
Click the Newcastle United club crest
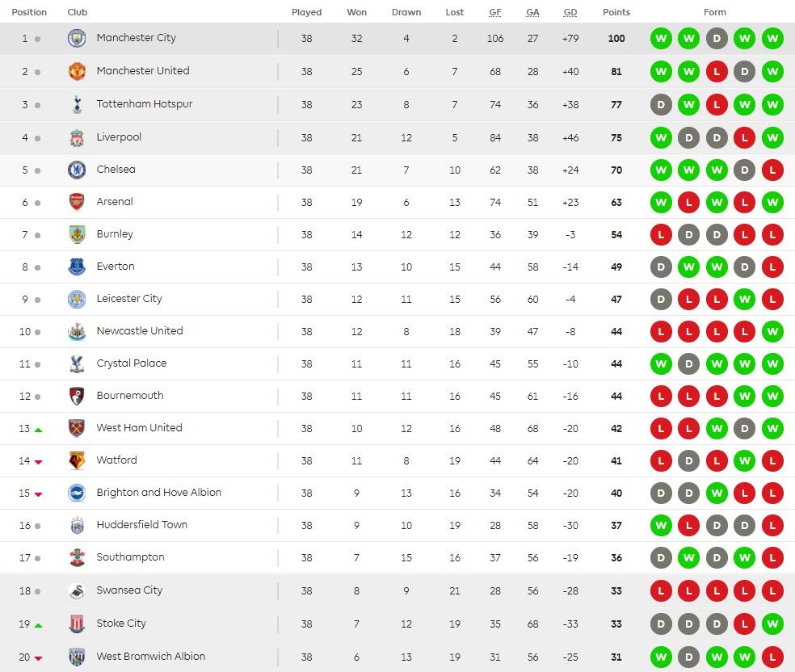pyautogui.click(x=77, y=331)
